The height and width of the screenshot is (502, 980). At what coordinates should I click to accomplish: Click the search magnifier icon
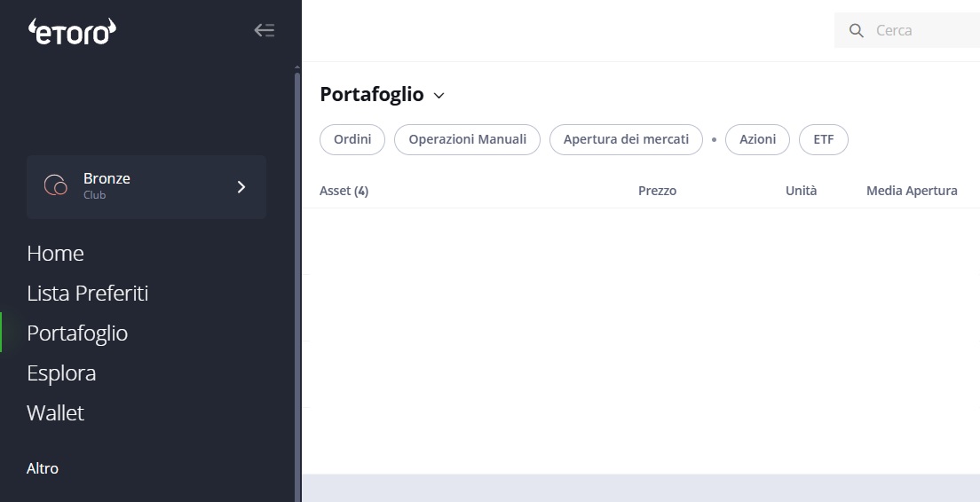coord(857,30)
